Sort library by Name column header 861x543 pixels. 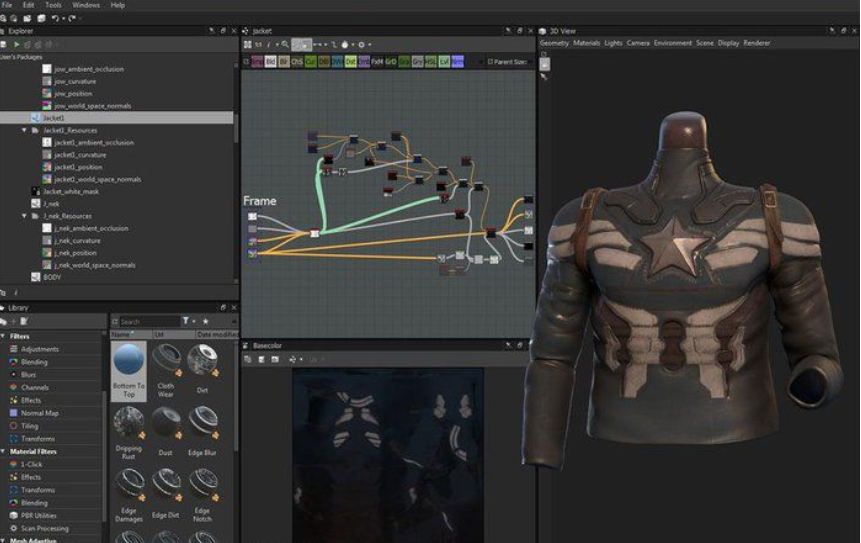(x=131, y=334)
